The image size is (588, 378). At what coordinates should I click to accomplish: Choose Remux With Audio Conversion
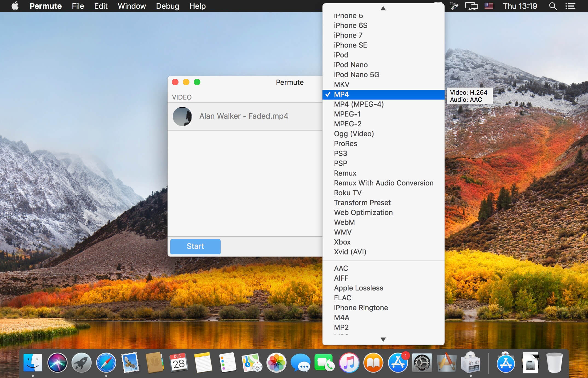click(x=383, y=183)
